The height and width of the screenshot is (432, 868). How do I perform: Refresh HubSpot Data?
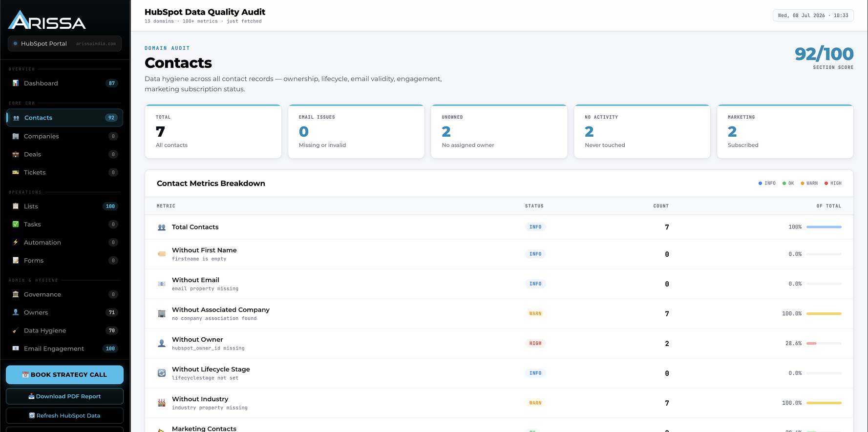coord(64,415)
